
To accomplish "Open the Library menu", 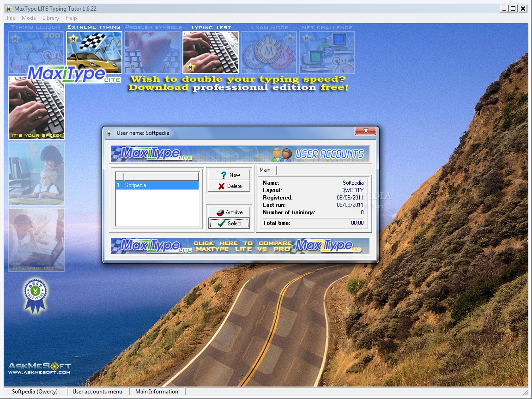I will 50,18.
